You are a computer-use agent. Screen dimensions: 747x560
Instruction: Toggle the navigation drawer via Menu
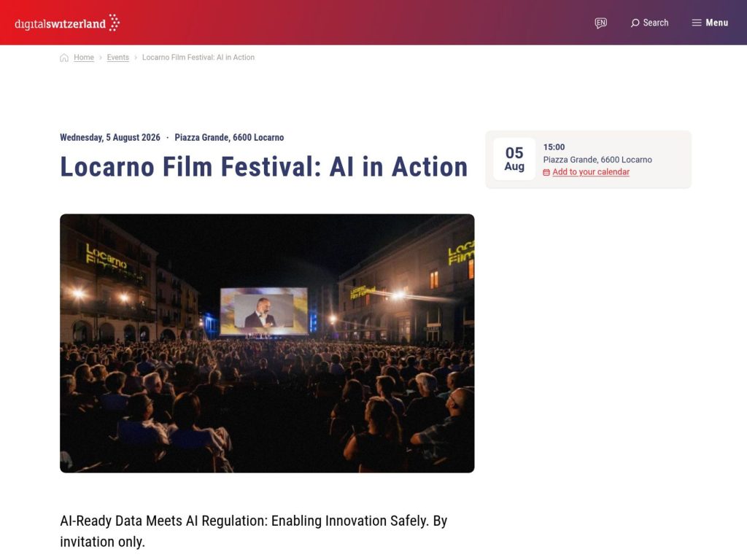click(709, 23)
